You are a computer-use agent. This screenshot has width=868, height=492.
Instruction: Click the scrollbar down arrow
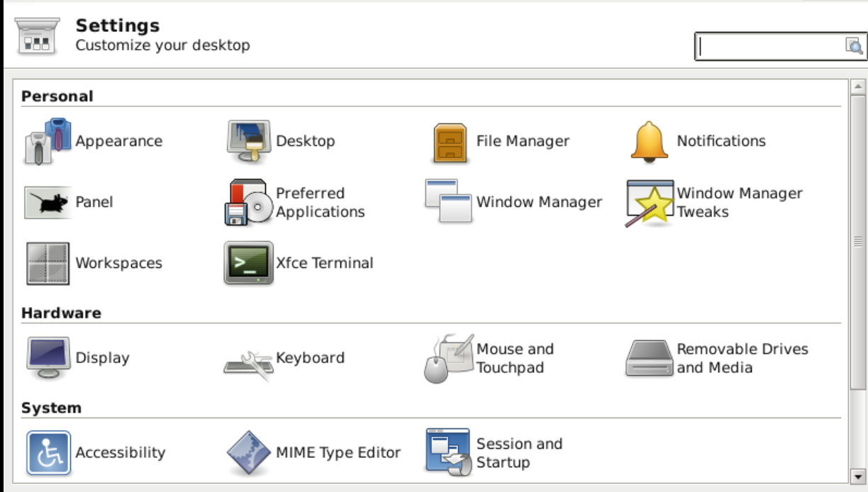point(858,476)
